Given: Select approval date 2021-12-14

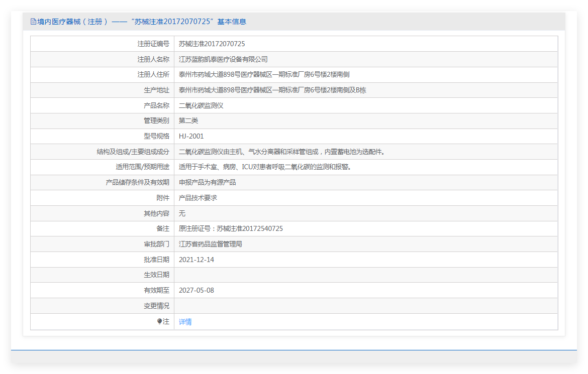Looking at the screenshot, I should tap(197, 260).
